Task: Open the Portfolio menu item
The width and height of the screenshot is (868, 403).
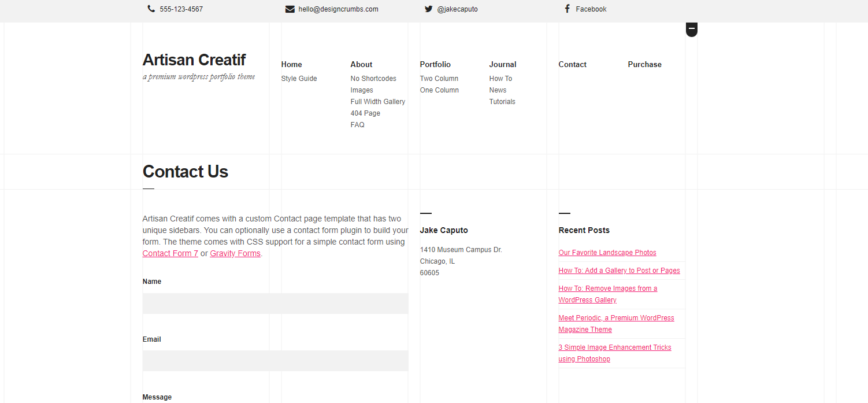Action: coord(435,64)
